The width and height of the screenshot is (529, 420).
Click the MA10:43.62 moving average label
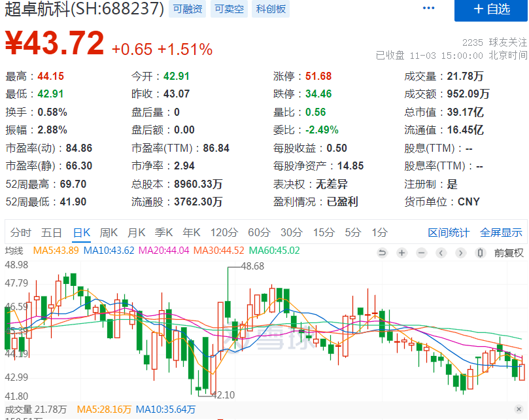[x=109, y=251]
